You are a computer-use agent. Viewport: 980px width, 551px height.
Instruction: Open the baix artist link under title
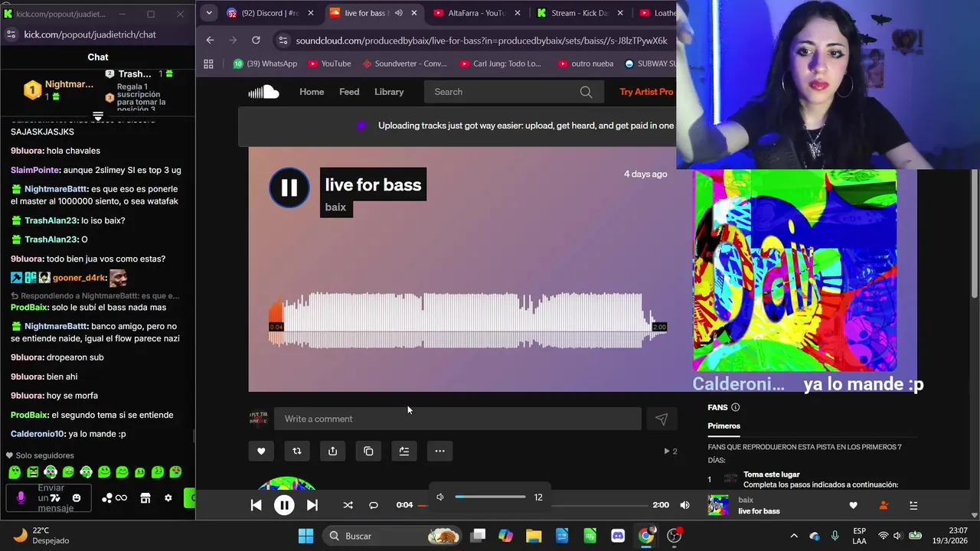[335, 207]
